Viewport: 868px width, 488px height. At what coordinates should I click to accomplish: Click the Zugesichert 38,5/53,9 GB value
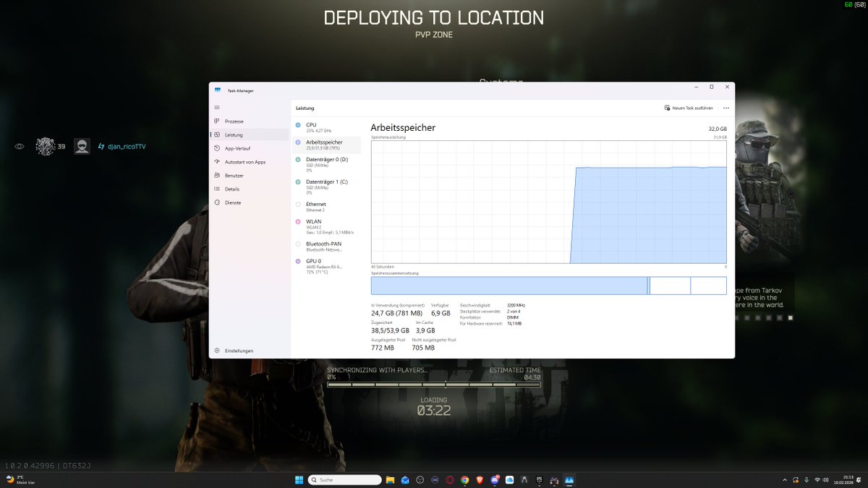coord(390,330)
